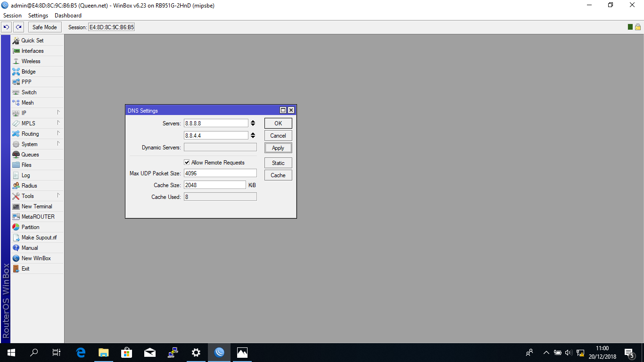This screenshot has width=644, height=362.
Task: Click the second Servers field 8.8.4.4
Action: point(216,135)
